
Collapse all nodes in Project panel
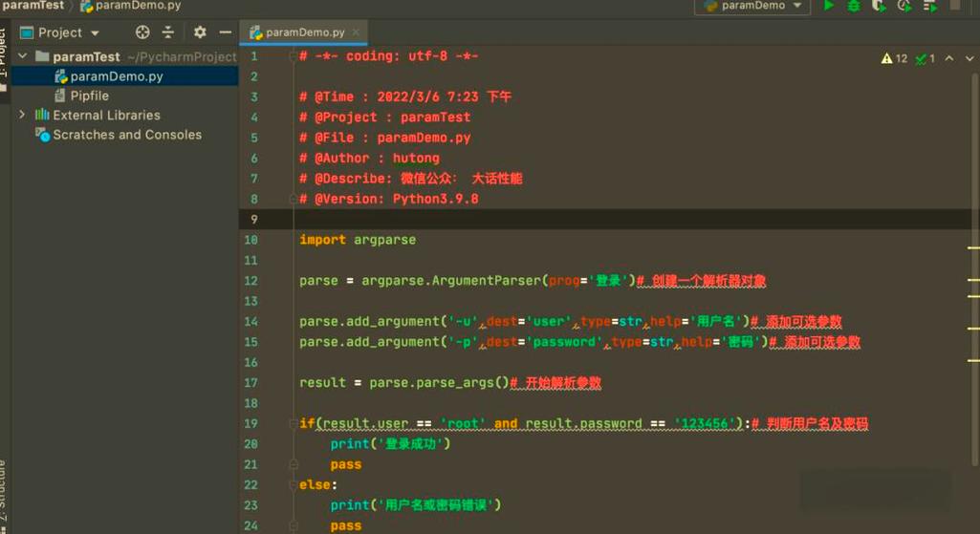(x=168, y=32)
